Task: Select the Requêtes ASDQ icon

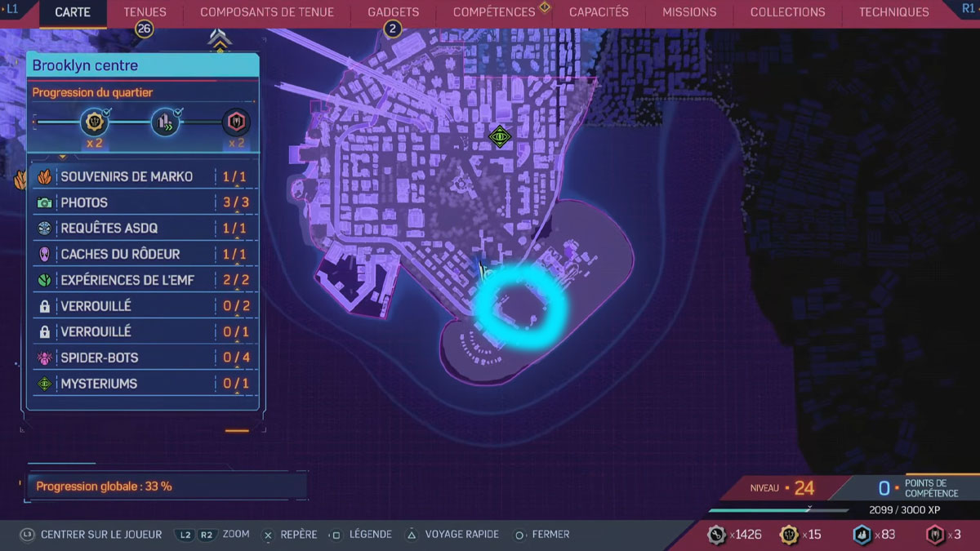Action: point(44,229)
